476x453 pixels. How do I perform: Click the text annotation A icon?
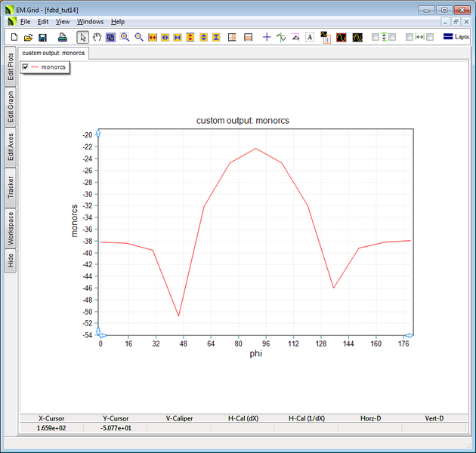click(x=309, y=37)
